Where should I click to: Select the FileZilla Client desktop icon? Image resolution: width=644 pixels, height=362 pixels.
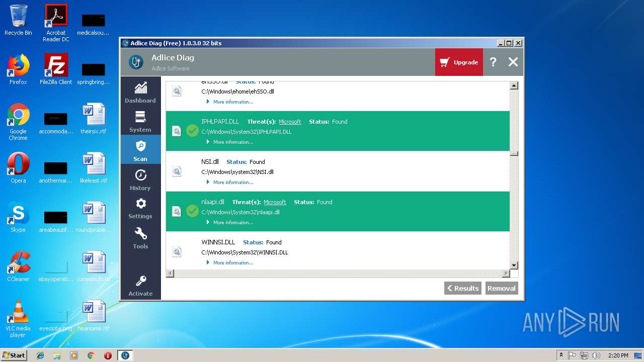(x=56, y=69)
